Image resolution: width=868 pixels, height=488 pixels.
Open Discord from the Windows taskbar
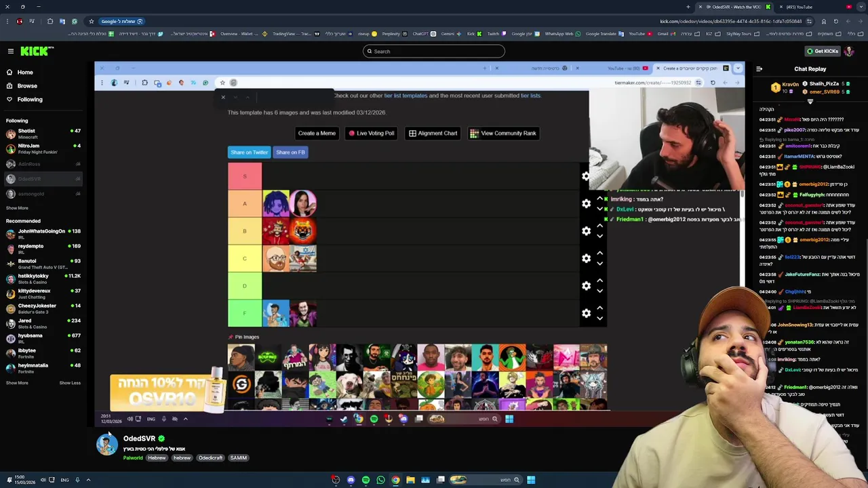click(351, 480)
